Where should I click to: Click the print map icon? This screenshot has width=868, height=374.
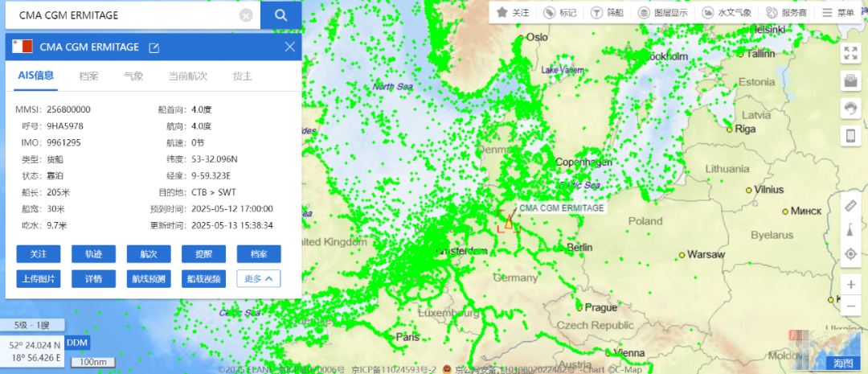(x=850, y=81)
